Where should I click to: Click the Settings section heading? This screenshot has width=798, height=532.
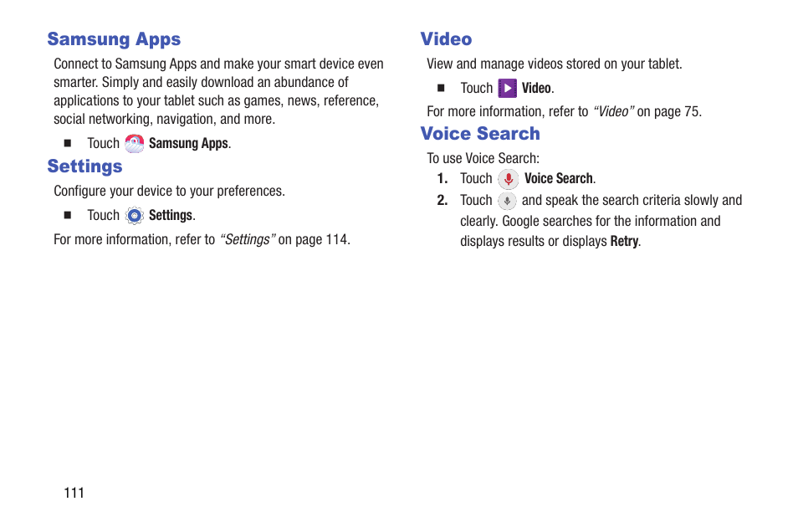(85, 166)
